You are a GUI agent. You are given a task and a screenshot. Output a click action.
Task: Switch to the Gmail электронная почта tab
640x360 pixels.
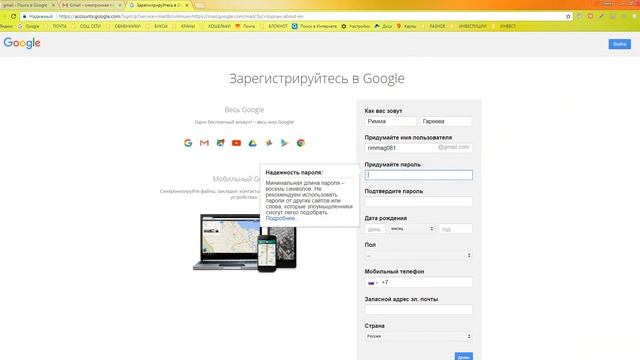click(x=90, y=5)
